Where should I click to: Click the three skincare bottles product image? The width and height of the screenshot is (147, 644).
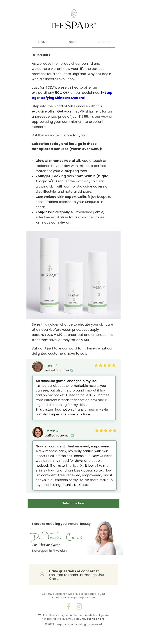tap(73, 275)
